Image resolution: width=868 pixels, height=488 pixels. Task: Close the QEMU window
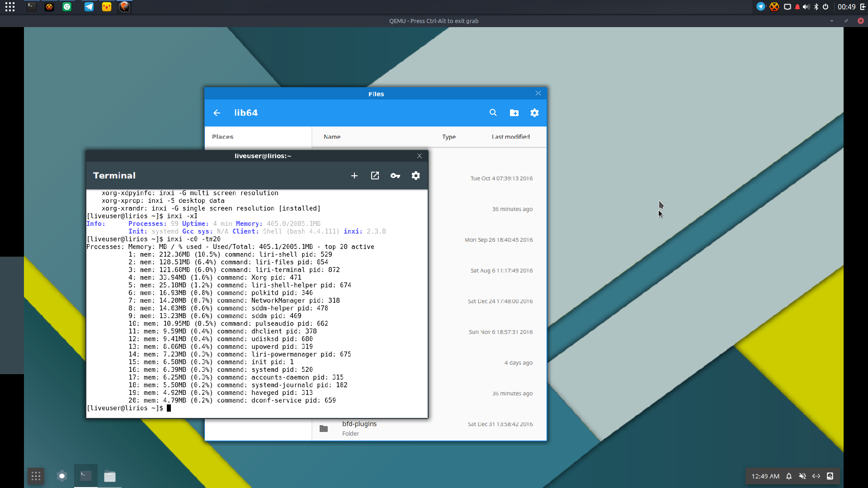(861, 21)
